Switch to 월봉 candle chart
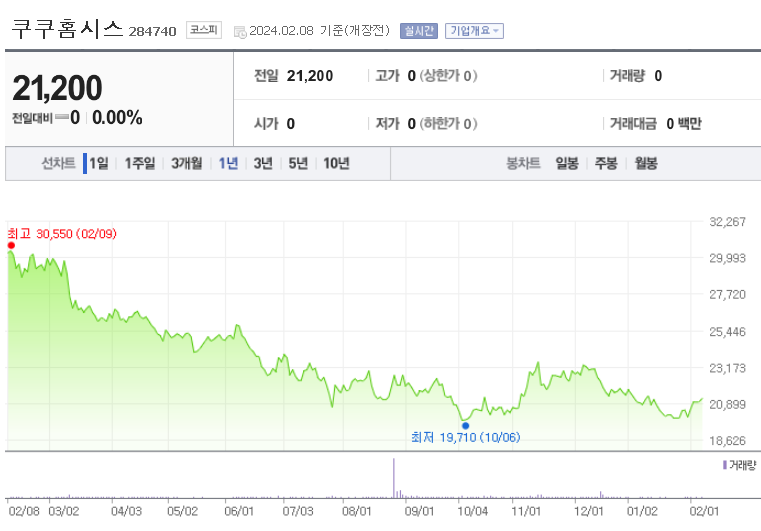This screenshot has width=761, height=531. 646,163
